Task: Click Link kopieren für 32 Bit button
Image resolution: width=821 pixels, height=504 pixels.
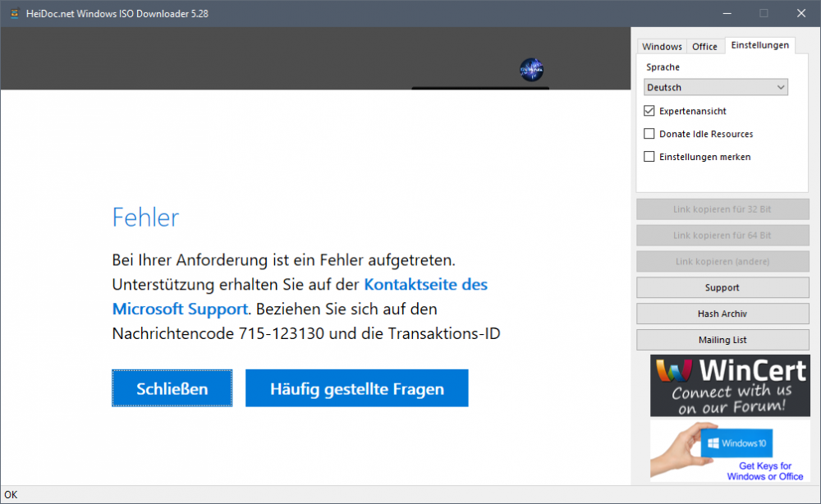Action: [722, 209]
